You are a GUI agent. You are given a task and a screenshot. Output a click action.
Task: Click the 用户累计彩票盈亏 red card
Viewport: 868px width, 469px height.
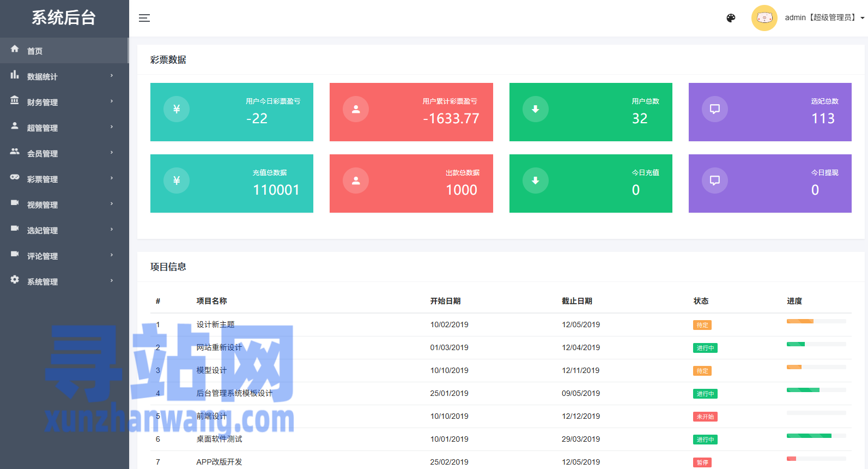[411, 112]
